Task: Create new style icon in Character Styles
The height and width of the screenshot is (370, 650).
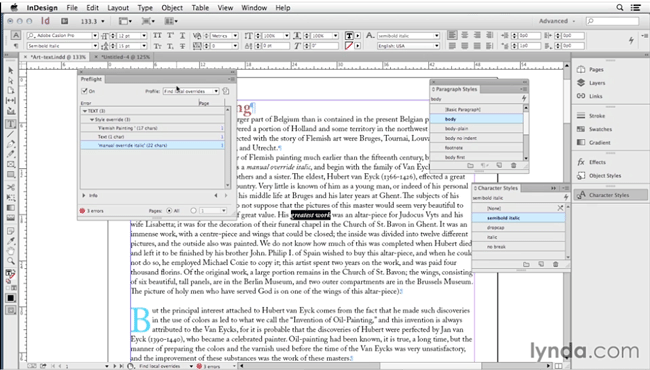Action: (541, 264)
